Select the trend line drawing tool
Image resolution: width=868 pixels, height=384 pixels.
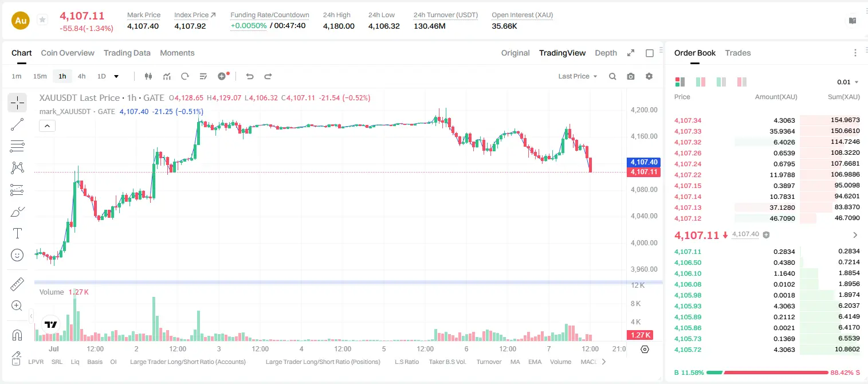[x=17, y=124]
